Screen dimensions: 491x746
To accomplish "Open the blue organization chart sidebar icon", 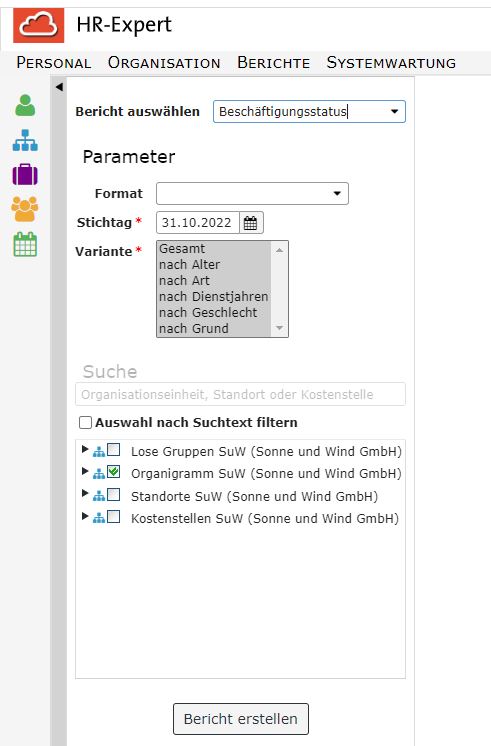I will click(25, 140).
